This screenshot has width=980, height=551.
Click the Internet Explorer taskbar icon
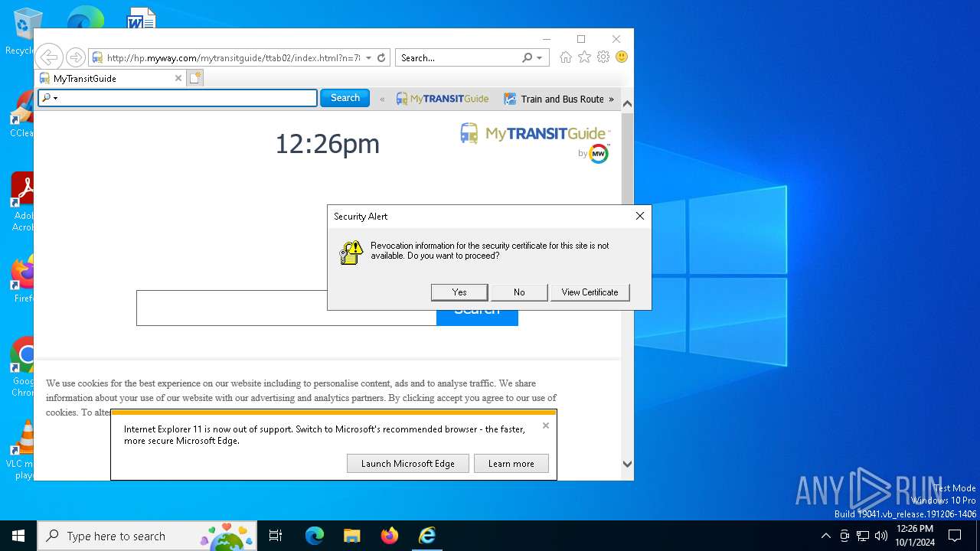pos(427,536)
